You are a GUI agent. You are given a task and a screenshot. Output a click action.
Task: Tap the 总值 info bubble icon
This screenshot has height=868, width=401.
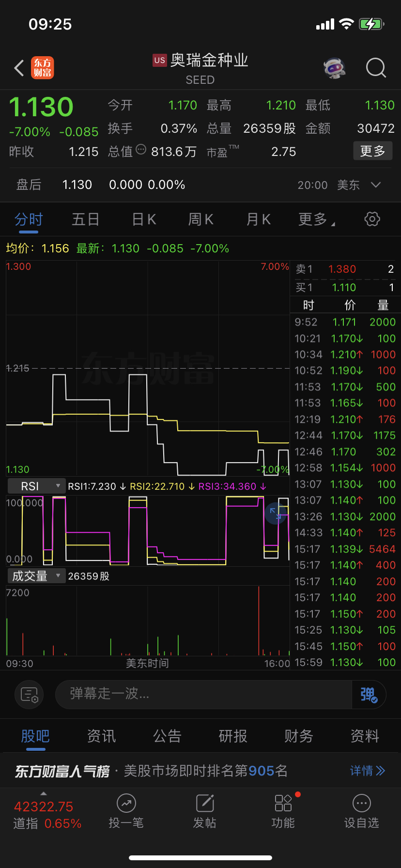141,149
